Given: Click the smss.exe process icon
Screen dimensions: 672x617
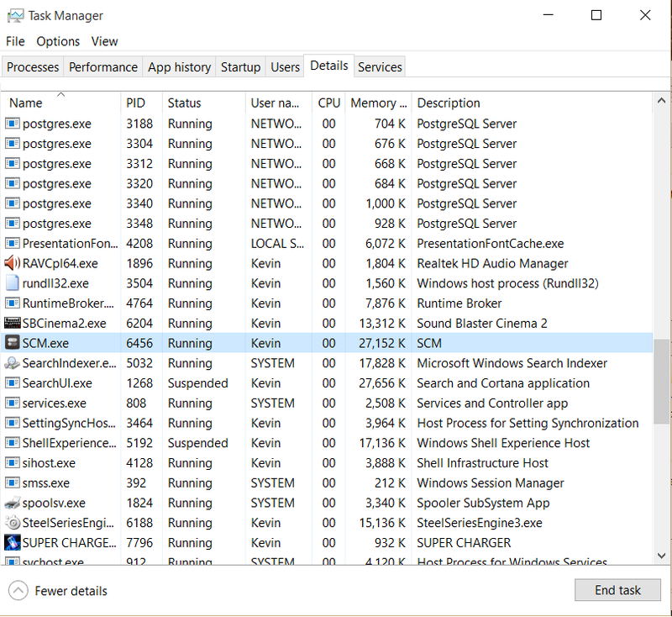Looking at the screenshot, I should click(x=12, y=483).
